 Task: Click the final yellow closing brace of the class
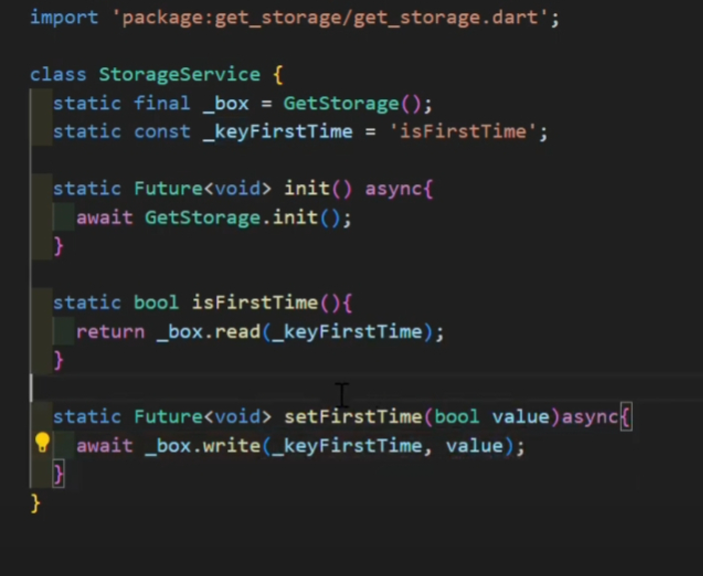coord(35,503)
